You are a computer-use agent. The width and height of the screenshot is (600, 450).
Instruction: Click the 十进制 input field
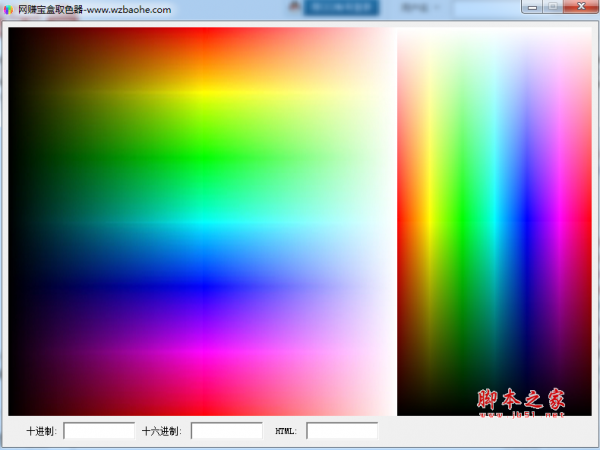(x=99, y=431)
